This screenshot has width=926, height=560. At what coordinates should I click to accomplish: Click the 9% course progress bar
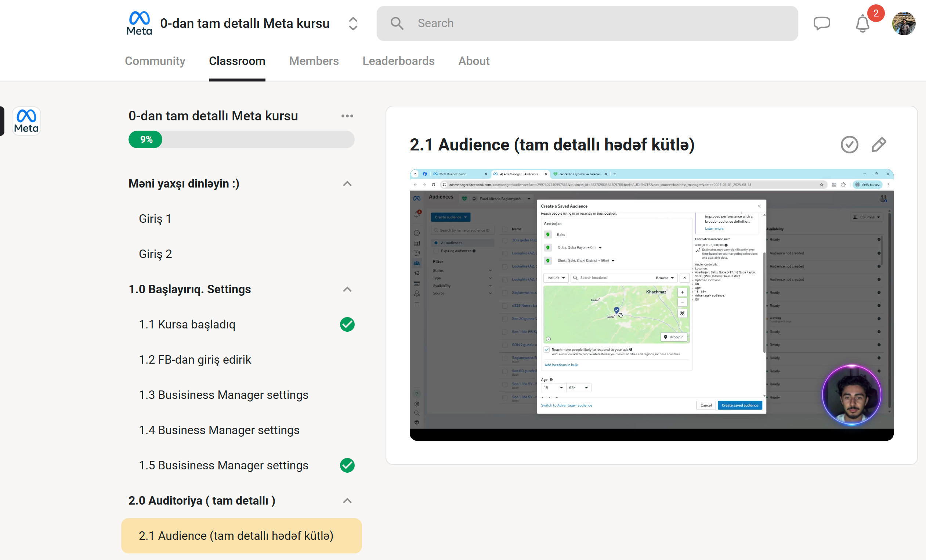241,139
